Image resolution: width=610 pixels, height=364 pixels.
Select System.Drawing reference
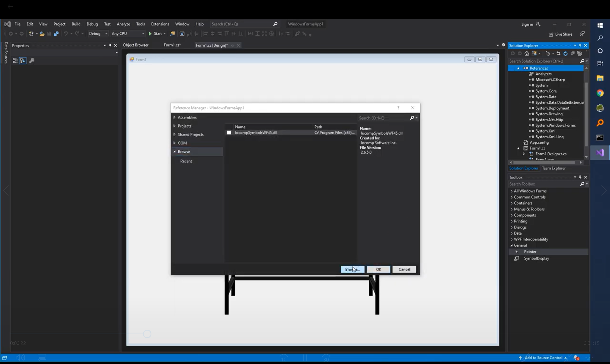(x=549, y=114)
